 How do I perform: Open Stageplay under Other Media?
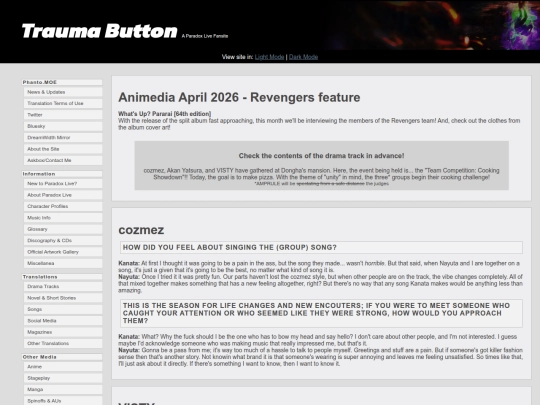(63, 378)
